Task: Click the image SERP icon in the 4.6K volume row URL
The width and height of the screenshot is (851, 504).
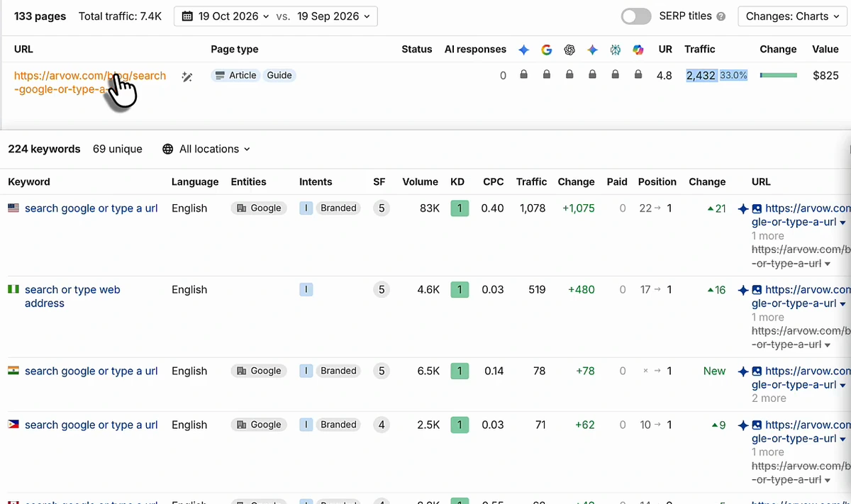Action: [757, 290]
